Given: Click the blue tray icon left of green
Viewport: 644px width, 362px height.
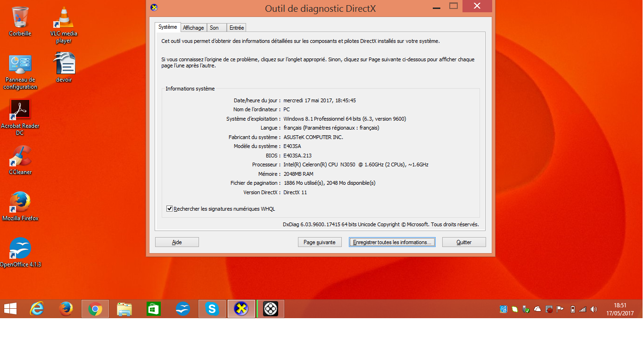Looking at the screenshot, I should point(504,309).
